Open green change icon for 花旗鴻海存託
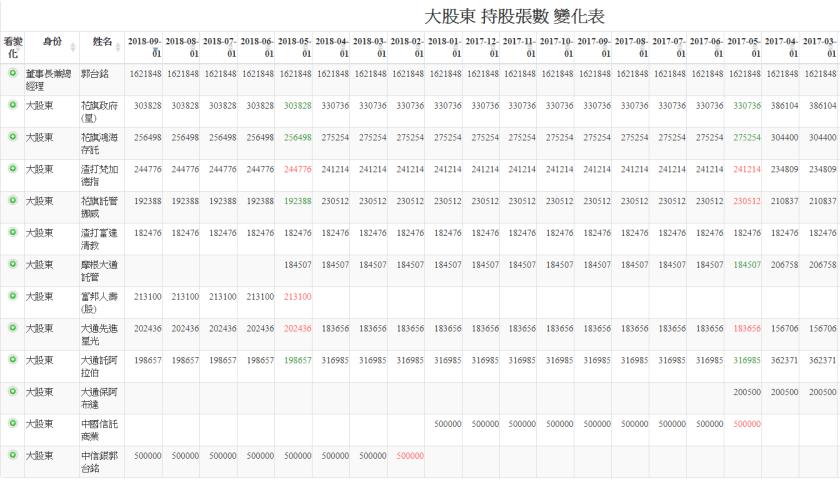The width and height of the screenshot is (840, 480). (12, 136)
